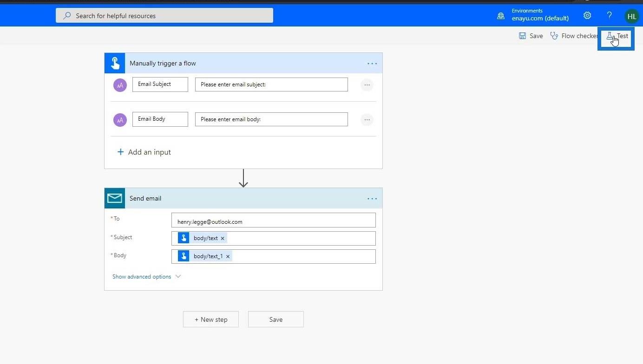This screenshot has height=364, width=643.
Task: Click the + New step button
Action: (211, 319)
